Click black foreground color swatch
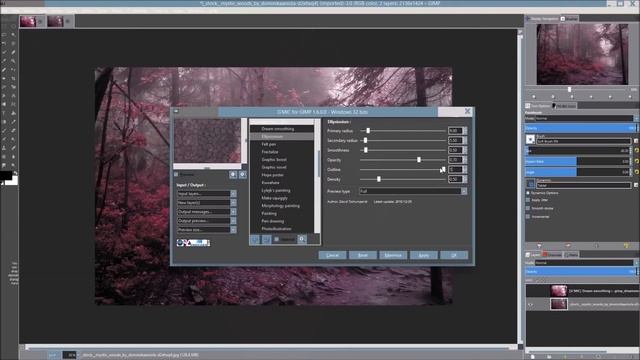This screenshot has height=360, width=640. (x=5, y=176)
